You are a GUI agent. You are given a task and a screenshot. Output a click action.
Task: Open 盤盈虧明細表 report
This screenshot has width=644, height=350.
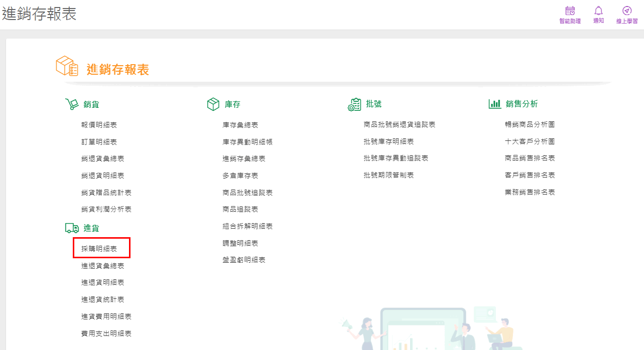click(x=244, y=260)
